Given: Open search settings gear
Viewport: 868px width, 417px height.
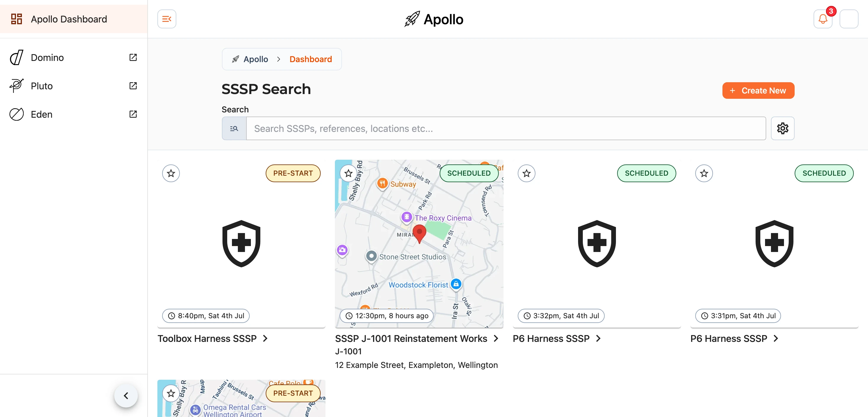Looking at the screenshot, I should 783,128.
